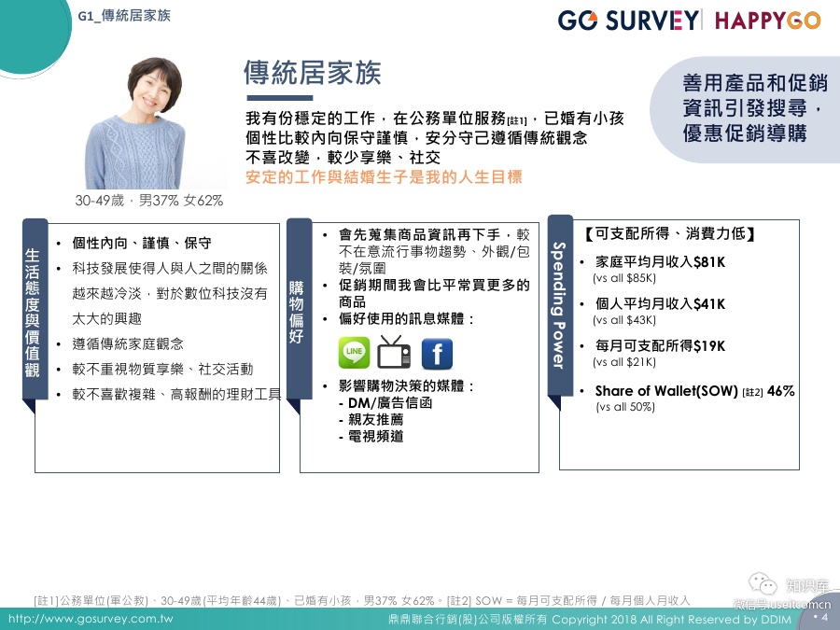Click the (vs all $43K) comparison
The width and height of the screenshot is (840, 630).
[x=624, y=320]
